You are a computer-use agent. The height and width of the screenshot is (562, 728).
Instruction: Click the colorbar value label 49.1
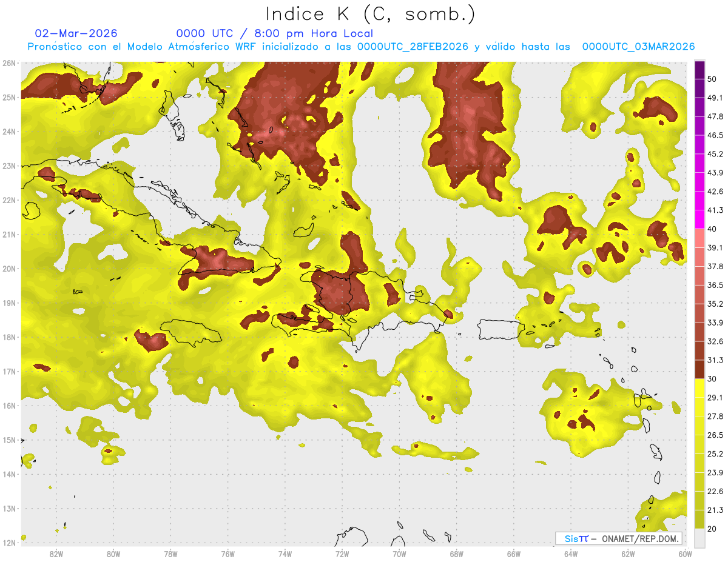pyautogui.click(x=715, y=98)
